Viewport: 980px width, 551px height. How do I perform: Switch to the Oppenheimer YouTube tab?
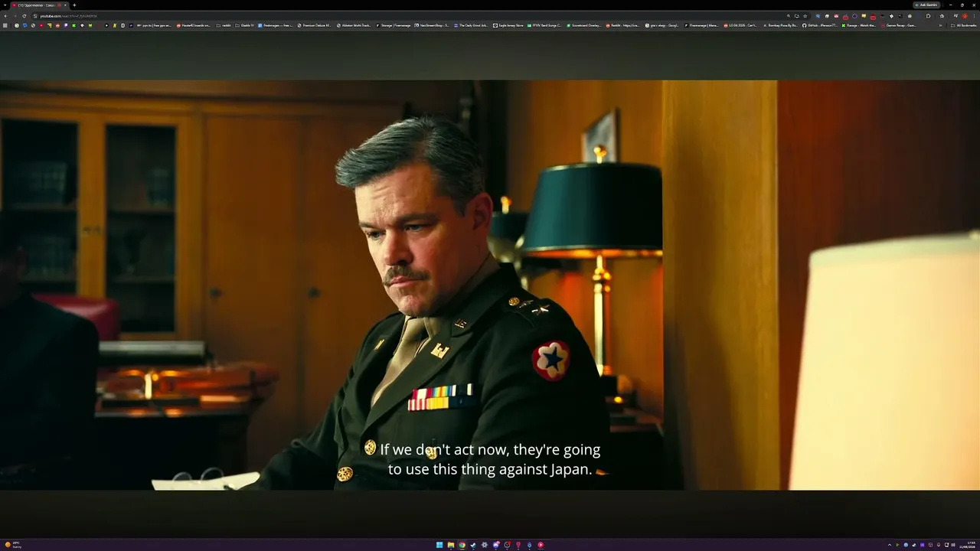coord(38,5)
